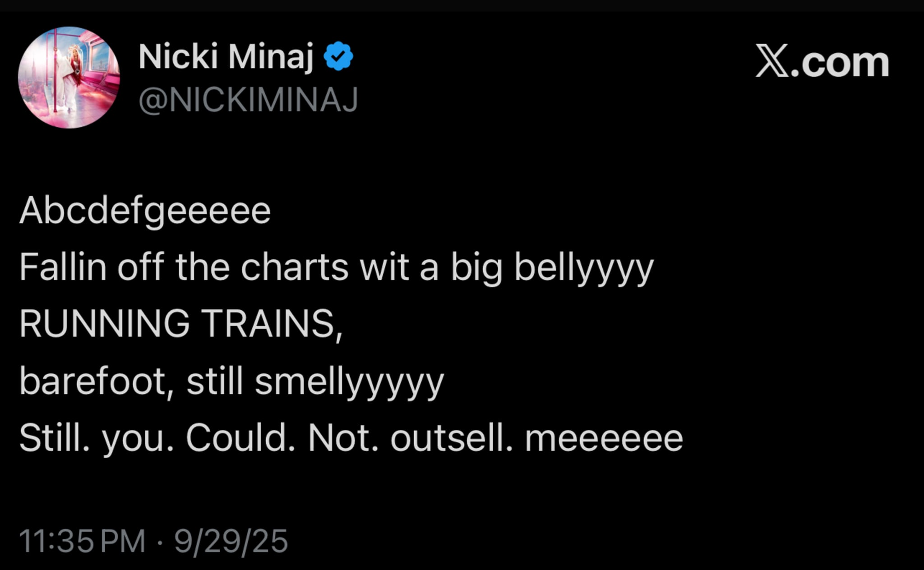924x570 pixels.
Task: Open Nicki Minaj's profile picture
Action: point(69,78)
